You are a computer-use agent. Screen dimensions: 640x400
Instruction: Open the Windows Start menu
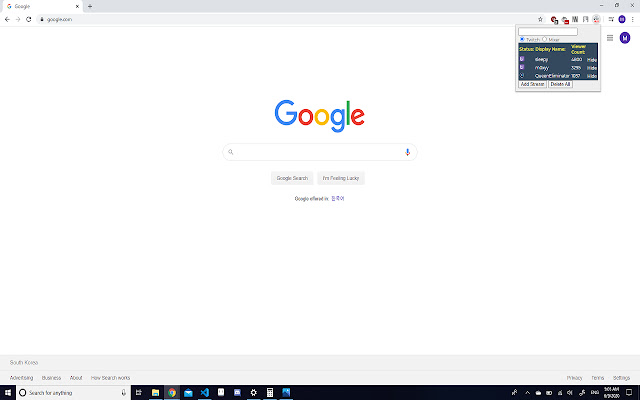coord(8,393)
